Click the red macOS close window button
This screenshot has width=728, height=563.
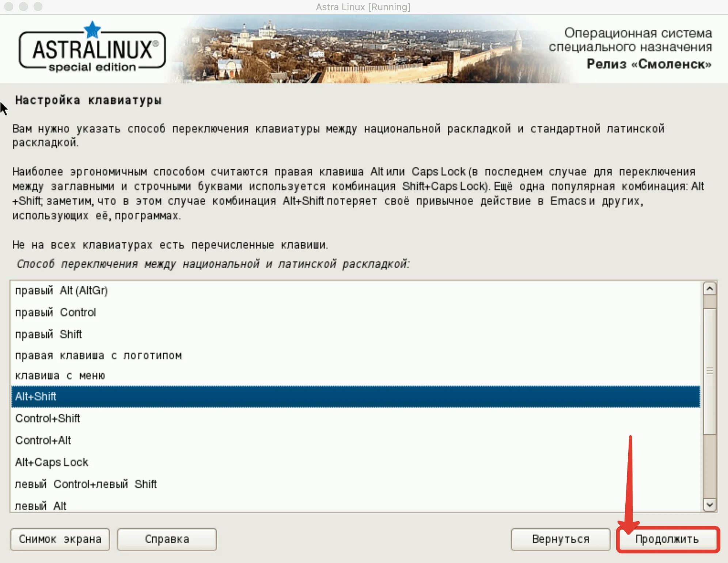point(9,7)
